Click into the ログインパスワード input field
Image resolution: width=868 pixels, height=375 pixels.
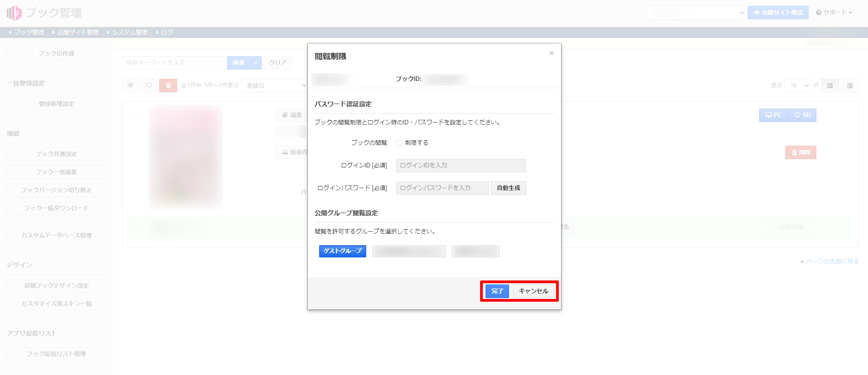click(x=442, y=188)
